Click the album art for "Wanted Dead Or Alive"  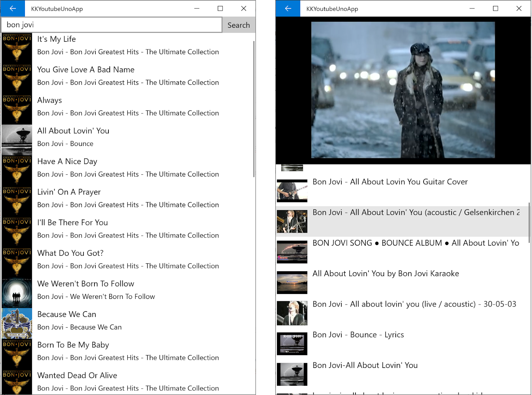17,382
